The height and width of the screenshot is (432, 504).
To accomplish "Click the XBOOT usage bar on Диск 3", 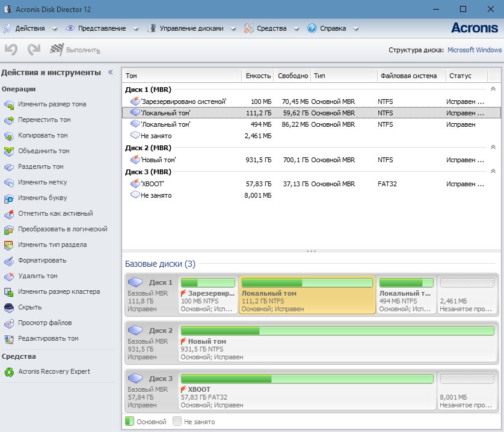I will (x=307, y=379).
